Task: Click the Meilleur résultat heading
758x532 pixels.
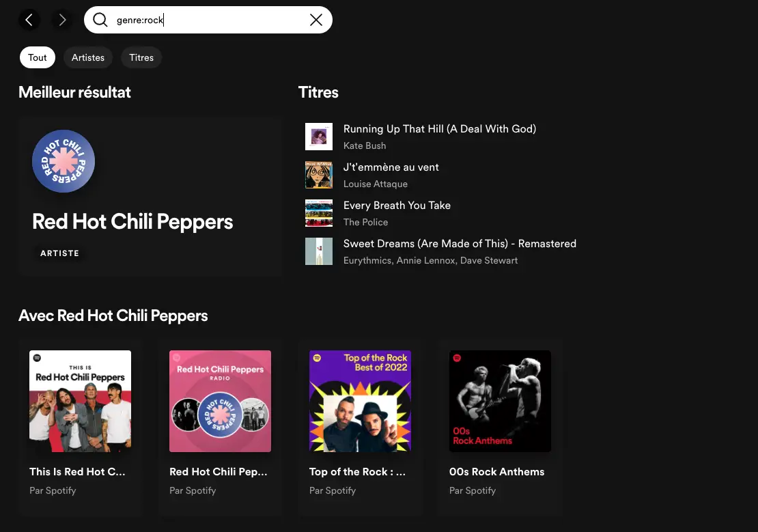Action: [74, 92]
